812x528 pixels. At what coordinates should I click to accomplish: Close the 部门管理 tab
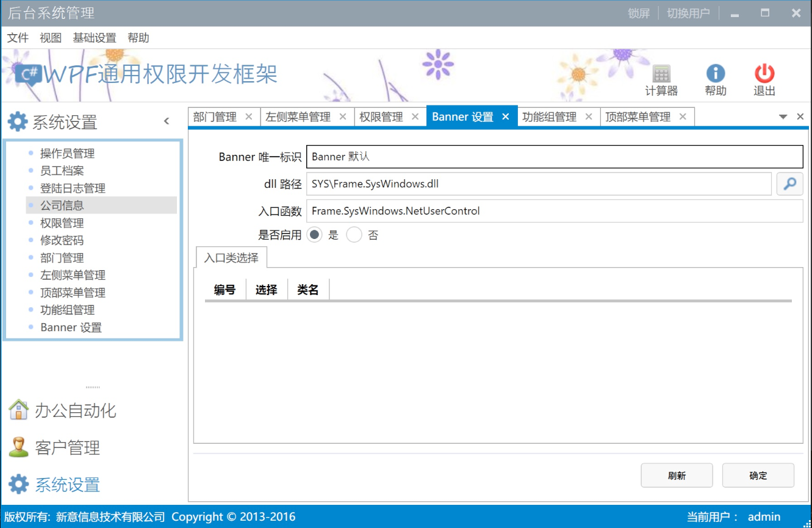(x=248, y=116)
